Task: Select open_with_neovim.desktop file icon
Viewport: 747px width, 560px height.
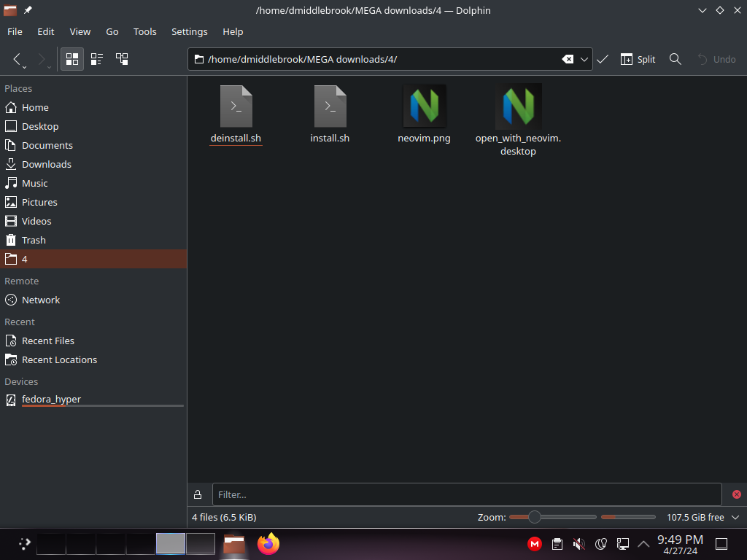Action: (519, 106)
